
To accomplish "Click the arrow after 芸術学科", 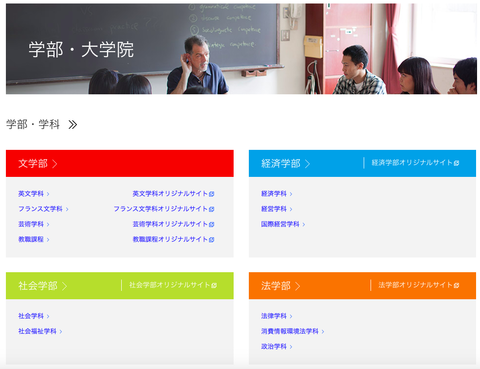I will (48, 225).
